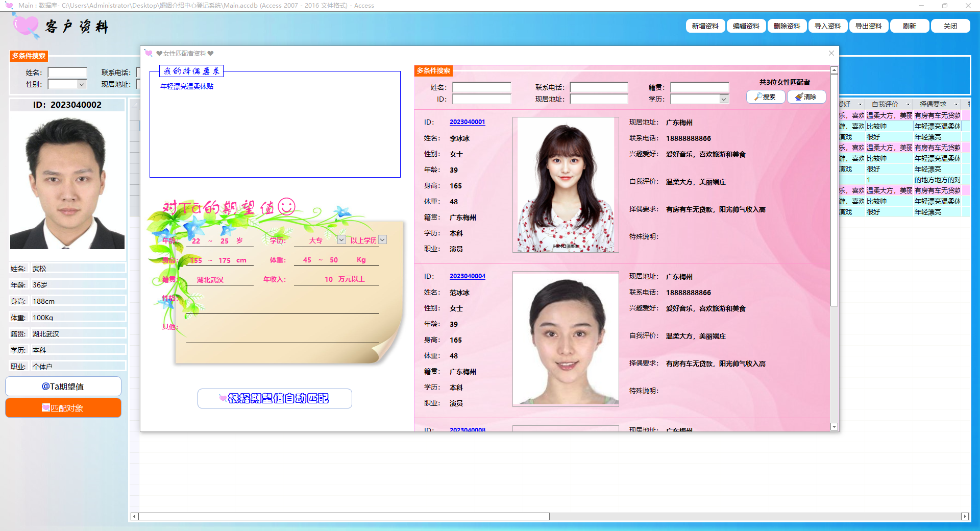Open ID link 2023040004
Image resolution: width=980 pixels, height=531 pixels.
tap(468, 276)
